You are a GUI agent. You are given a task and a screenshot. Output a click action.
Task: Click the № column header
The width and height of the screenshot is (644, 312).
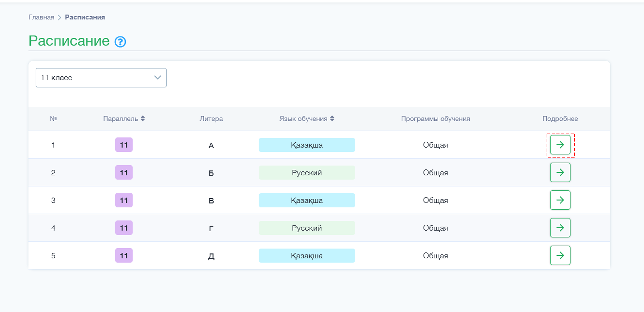pos(53,118)
